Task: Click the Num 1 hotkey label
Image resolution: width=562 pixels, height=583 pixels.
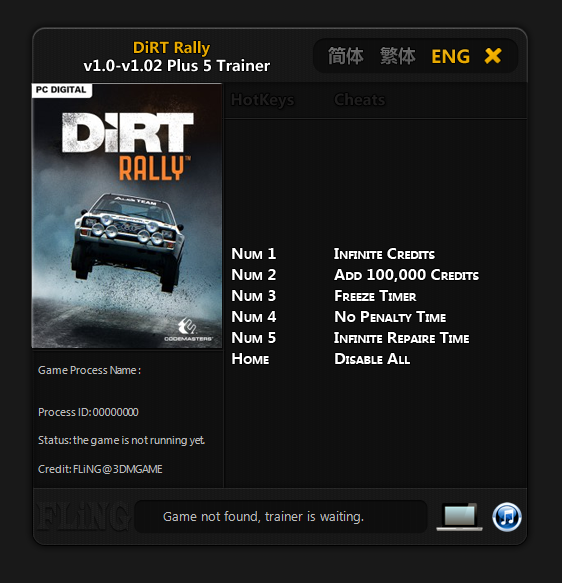Action: click(x=253, y=254)
